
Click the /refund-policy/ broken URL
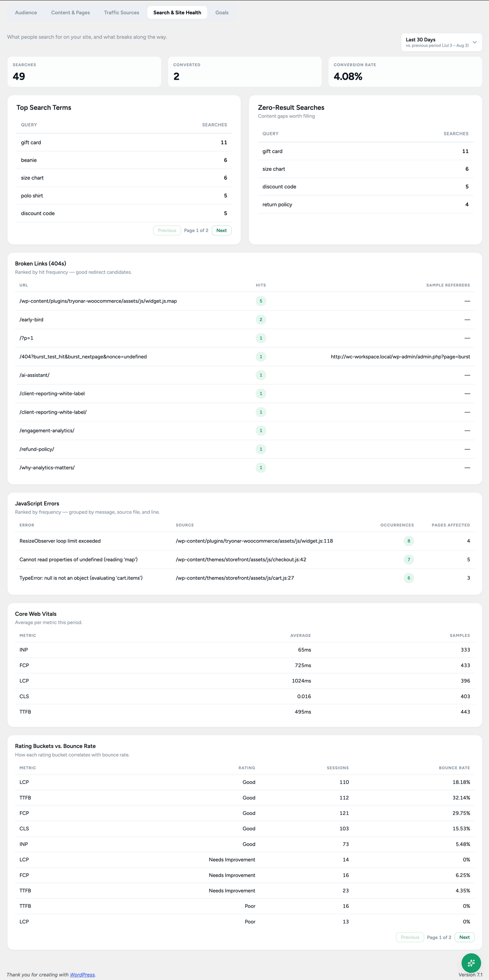coord(37,449)
